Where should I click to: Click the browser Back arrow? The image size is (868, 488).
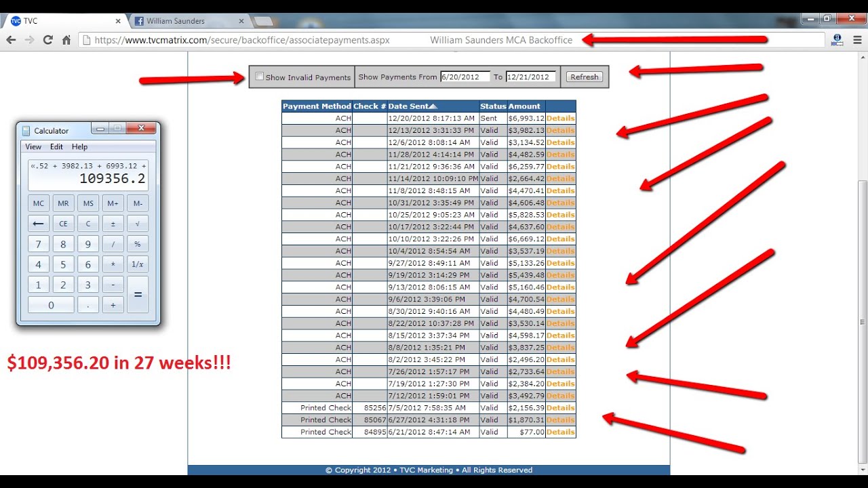[11, 40]
